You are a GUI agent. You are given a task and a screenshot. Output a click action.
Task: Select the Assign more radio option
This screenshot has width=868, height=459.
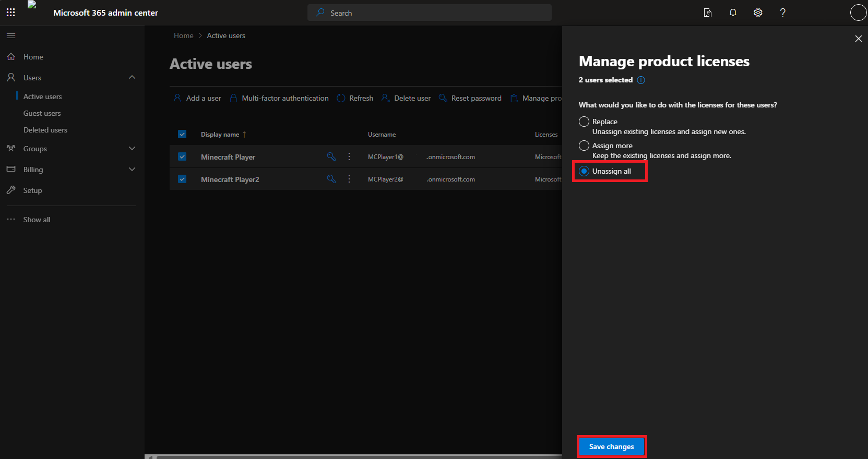pyautogui.click(x=584, y=146)
